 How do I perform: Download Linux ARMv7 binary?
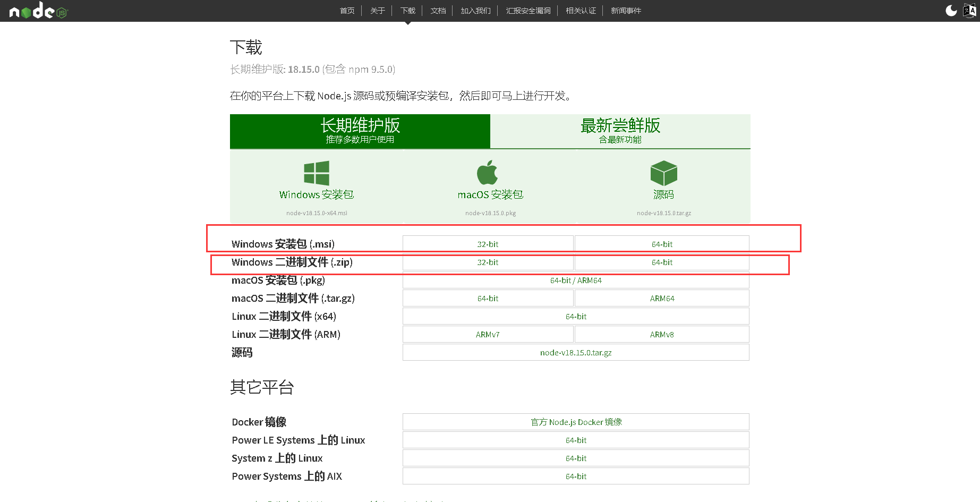click(x=488, y=335)
